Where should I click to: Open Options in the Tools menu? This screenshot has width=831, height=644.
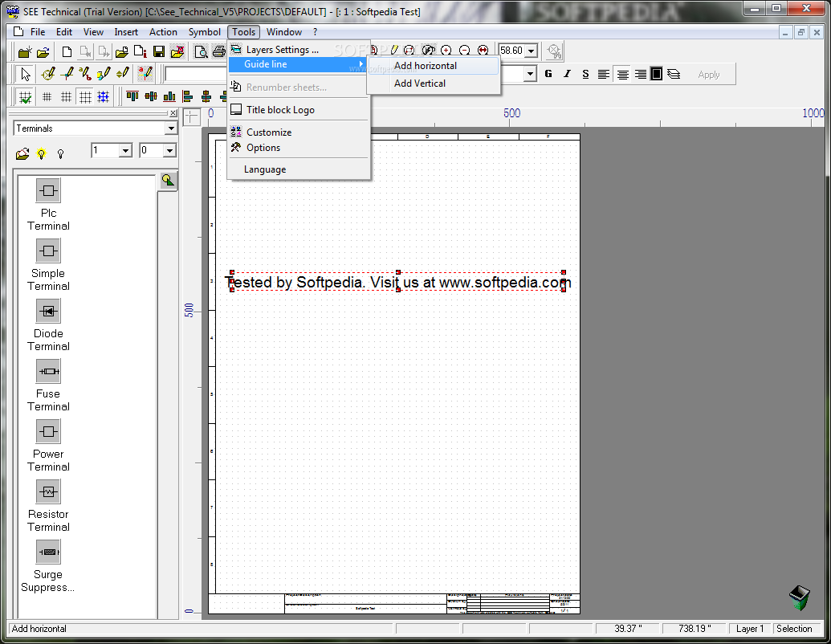pos(298,148)
